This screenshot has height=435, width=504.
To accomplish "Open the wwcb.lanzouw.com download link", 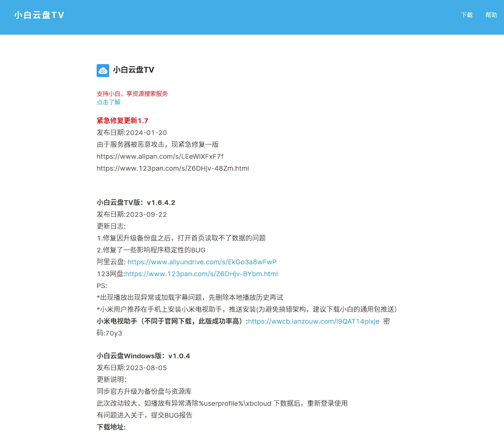I will (x=313, y=321).
